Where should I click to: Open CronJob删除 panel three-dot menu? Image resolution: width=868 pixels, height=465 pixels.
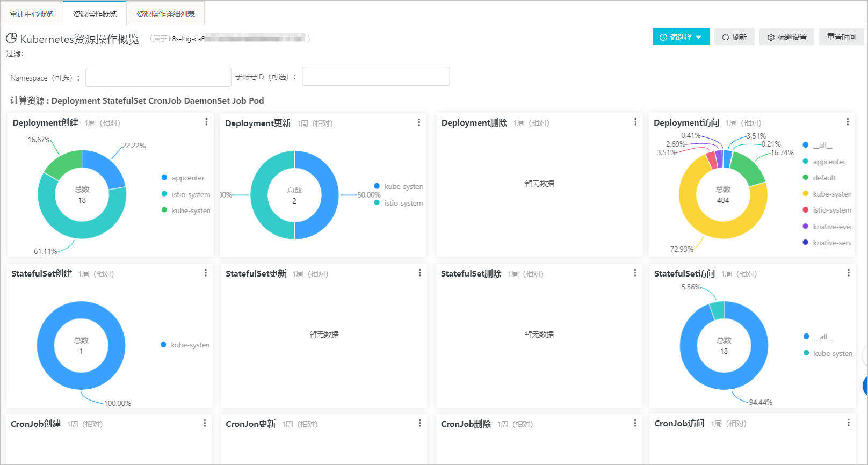(x=635, y=423)
